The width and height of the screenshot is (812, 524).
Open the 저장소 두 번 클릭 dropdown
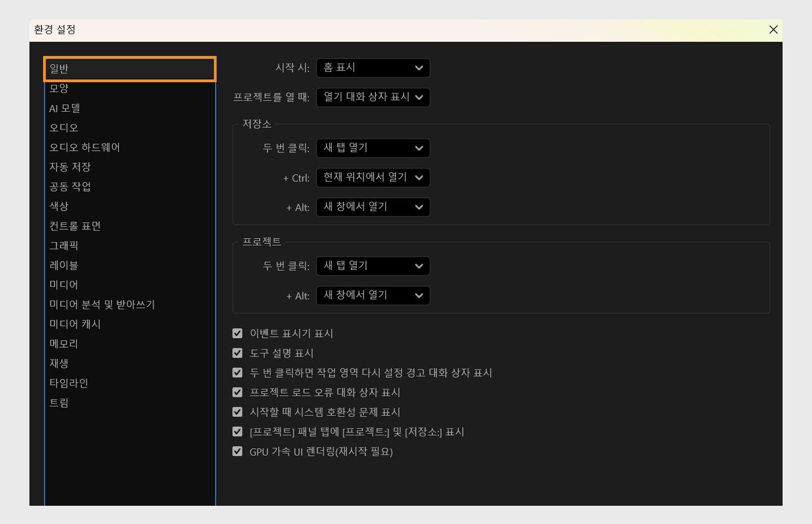click(x=372, y=148)
